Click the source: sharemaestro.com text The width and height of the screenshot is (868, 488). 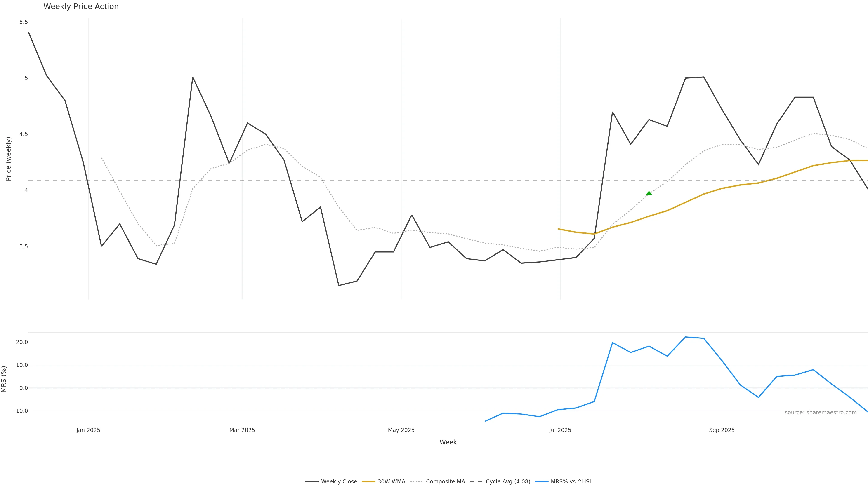pos(821,413)
